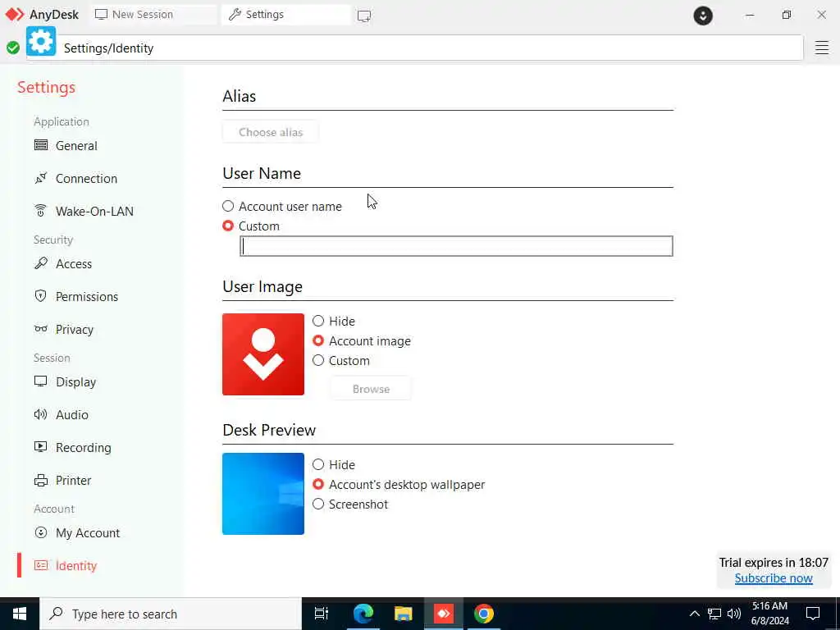Open Windows Start menu
This screenshot has height=630, width=840.
click(x=20, y=614)
